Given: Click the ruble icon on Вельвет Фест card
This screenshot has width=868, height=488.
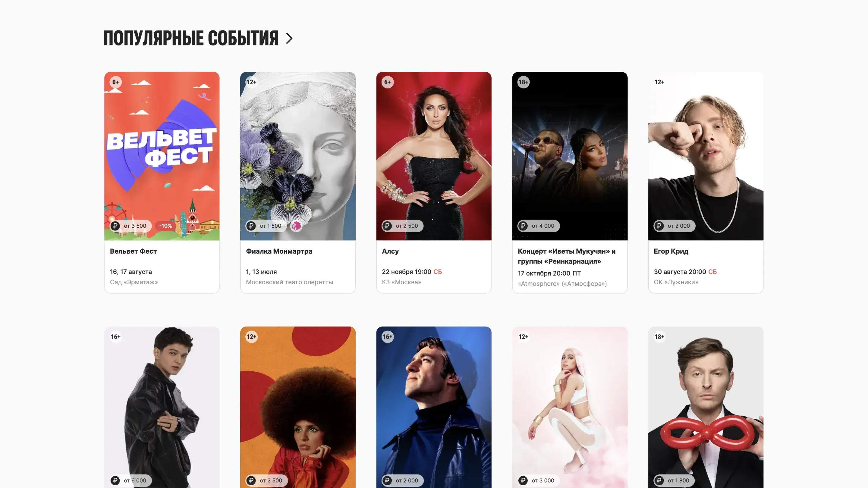Looking at the screenshot, I should 115,226.
